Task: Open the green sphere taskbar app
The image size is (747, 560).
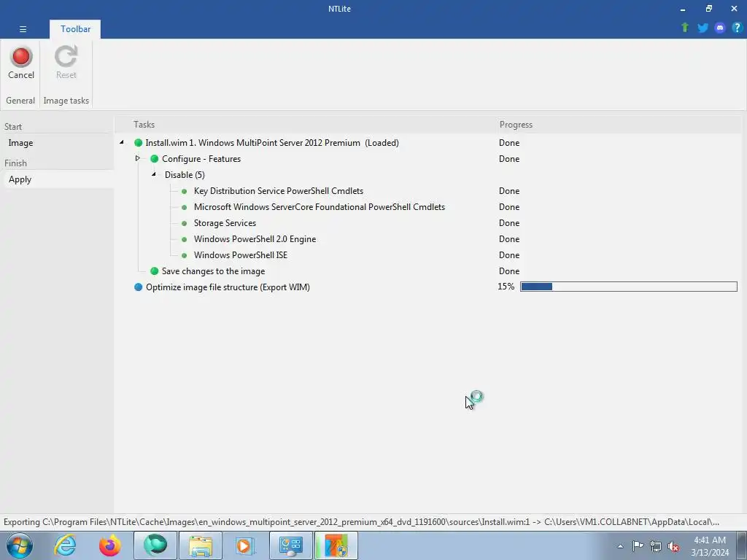Action: [x=155, y=545]
